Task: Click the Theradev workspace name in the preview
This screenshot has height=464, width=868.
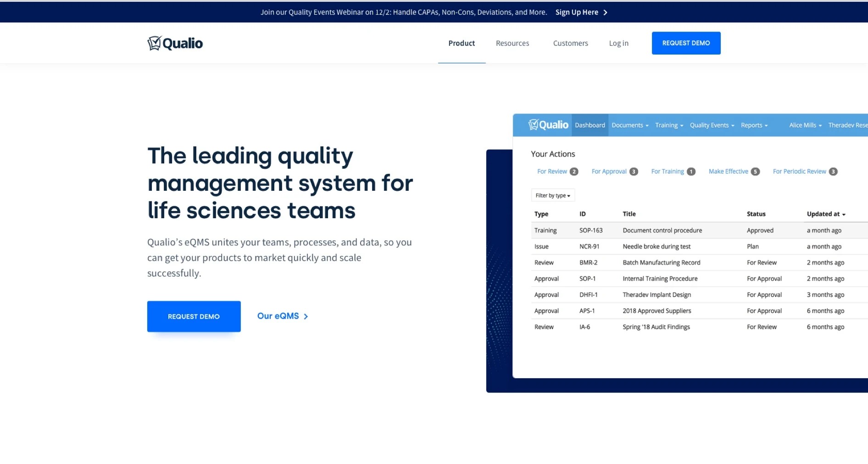Action: coord(848,125)
